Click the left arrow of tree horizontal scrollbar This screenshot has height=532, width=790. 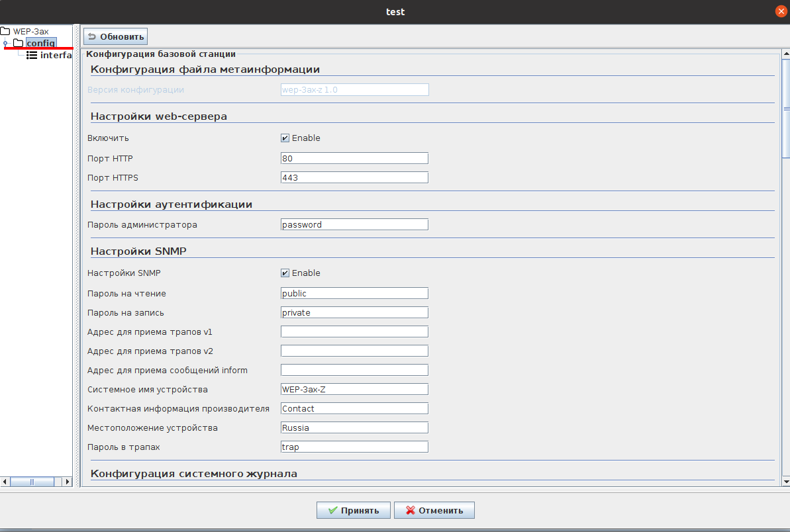point(5,482)
